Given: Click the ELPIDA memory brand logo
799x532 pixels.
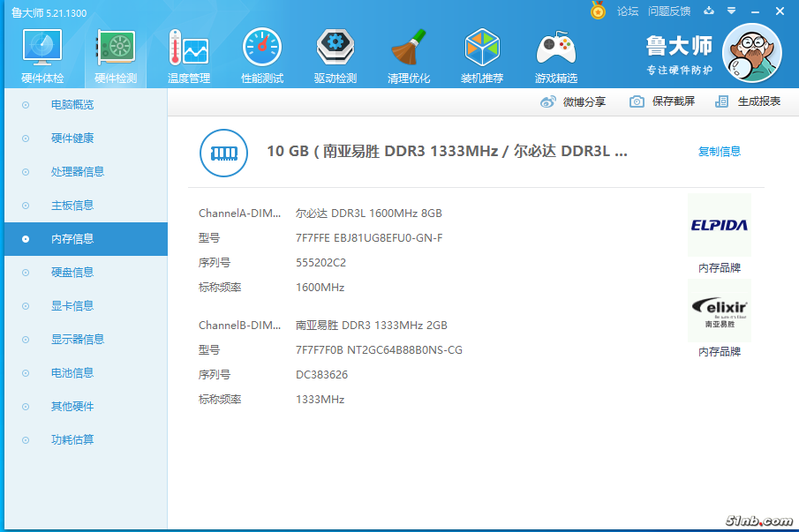Looking at the screenshot, I should pos(719,225).
